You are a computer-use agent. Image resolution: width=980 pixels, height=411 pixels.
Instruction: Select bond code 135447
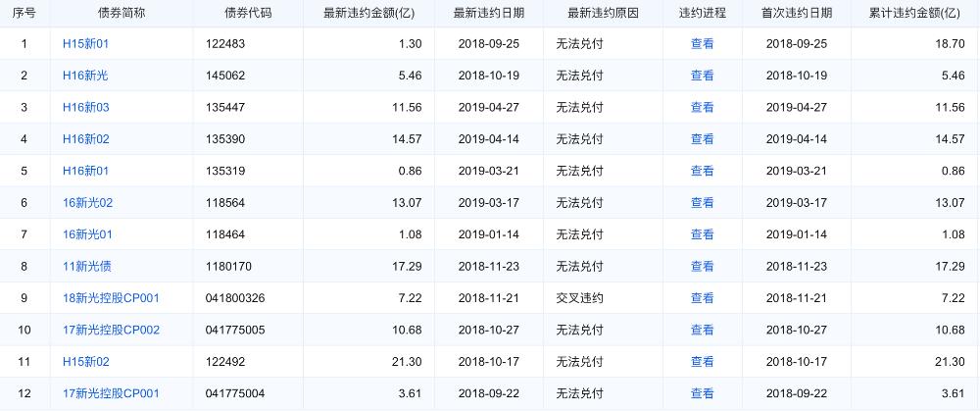225,108
